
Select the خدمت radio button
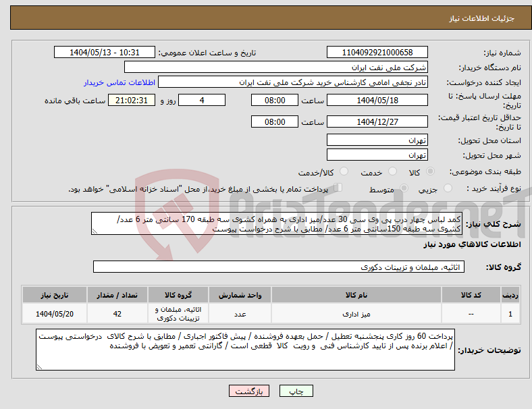coord(392,171)
